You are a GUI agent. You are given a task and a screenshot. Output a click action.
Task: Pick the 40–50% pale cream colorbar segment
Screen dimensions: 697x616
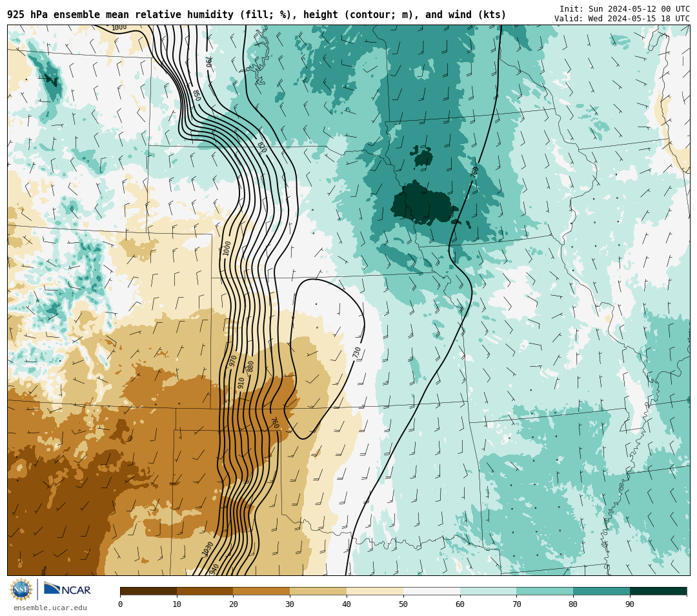click(375, 591)
